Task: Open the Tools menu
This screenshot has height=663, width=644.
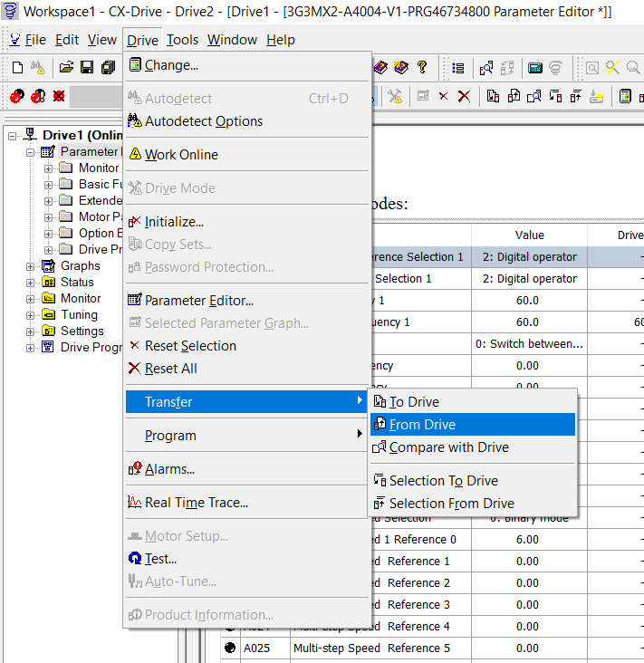Action: [x=182, y=40]
